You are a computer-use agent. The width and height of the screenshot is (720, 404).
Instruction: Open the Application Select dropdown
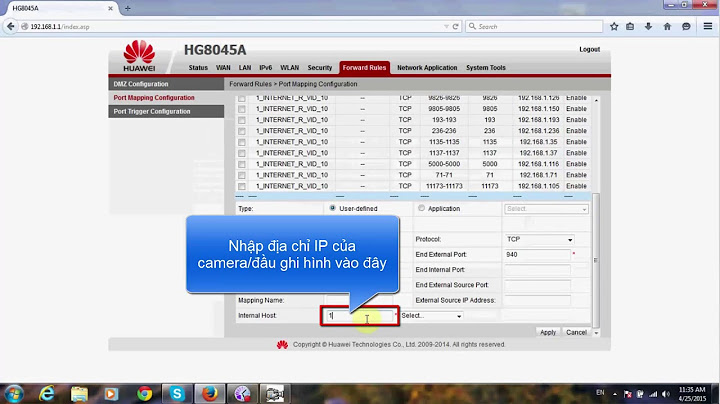(546, 209)
